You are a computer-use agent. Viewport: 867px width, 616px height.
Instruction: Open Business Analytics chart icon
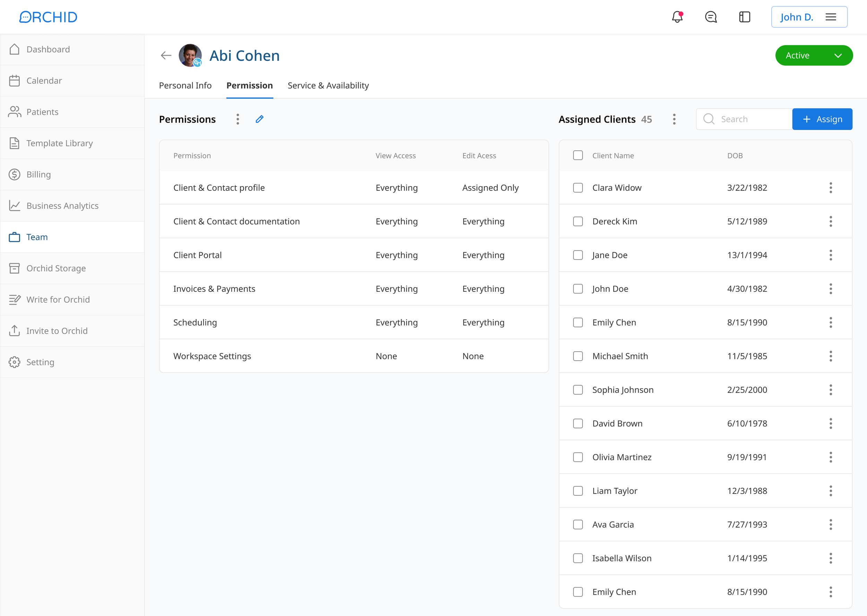15,205
